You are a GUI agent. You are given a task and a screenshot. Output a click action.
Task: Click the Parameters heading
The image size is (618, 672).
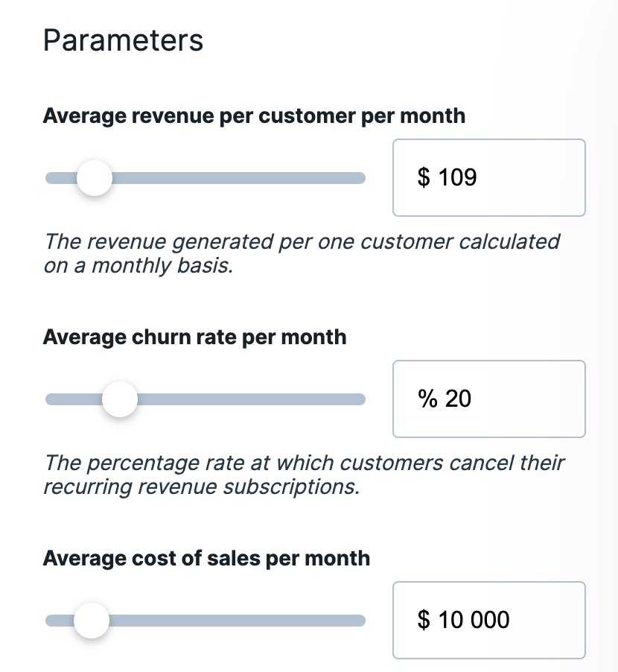(123, 41)
